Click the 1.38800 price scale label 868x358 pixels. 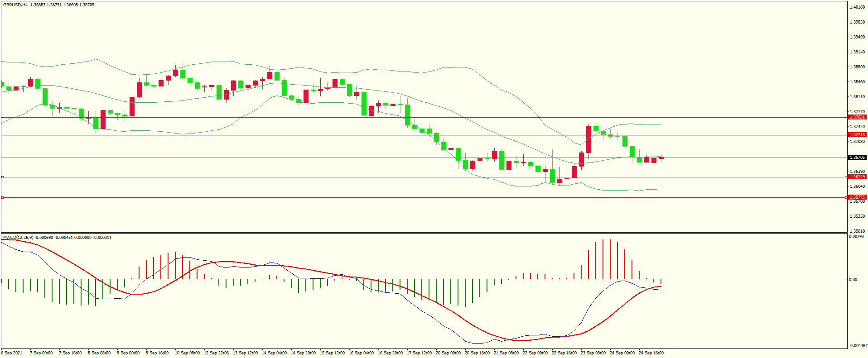tap(858, 67)
